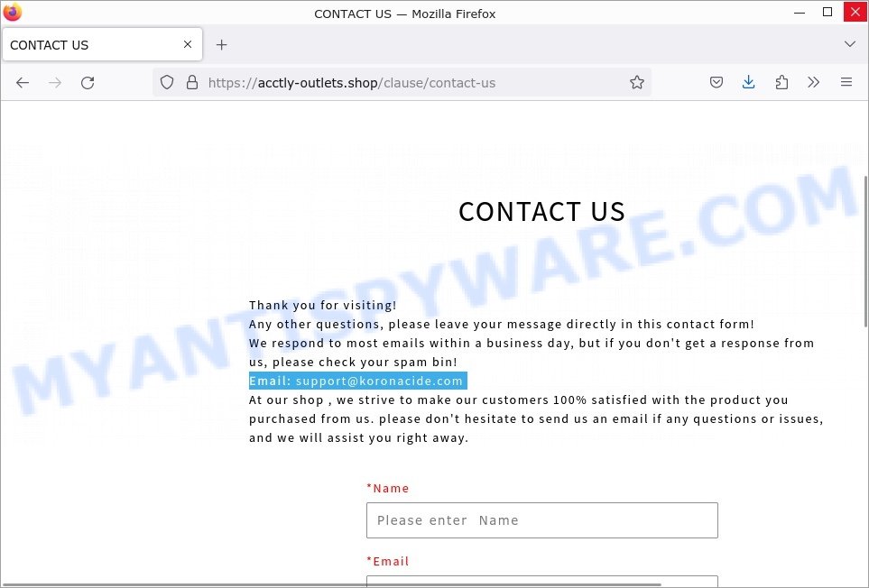This screenshot has height=588, width=869.
Task: Click the Firefox logo in title bar
Action: [13, 13]
